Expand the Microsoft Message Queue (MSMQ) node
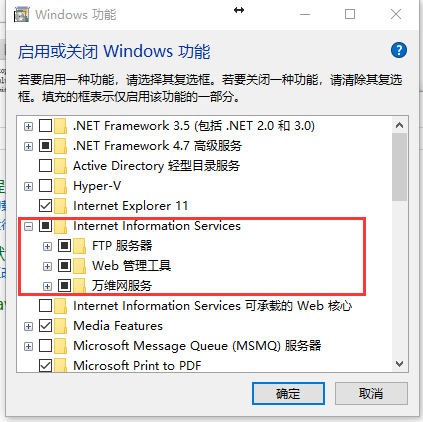This screenshot has width=423, height=422. (x=29, y=347)
